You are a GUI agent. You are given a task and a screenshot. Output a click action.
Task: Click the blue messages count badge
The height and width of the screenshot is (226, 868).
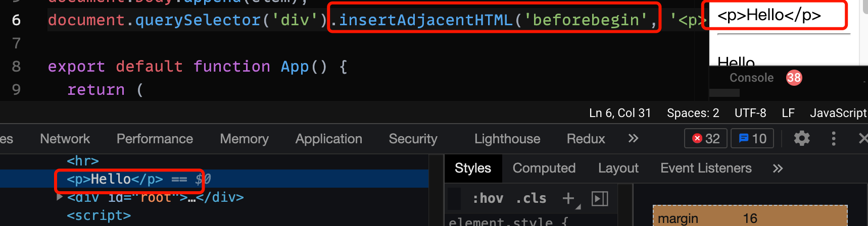[752, 138]
